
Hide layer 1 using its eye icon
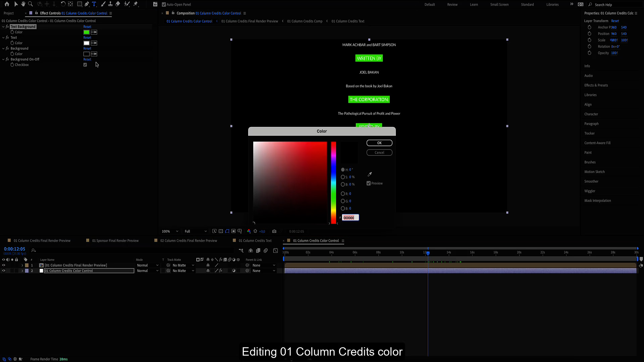pyautogui.click(x=4, y=265)
